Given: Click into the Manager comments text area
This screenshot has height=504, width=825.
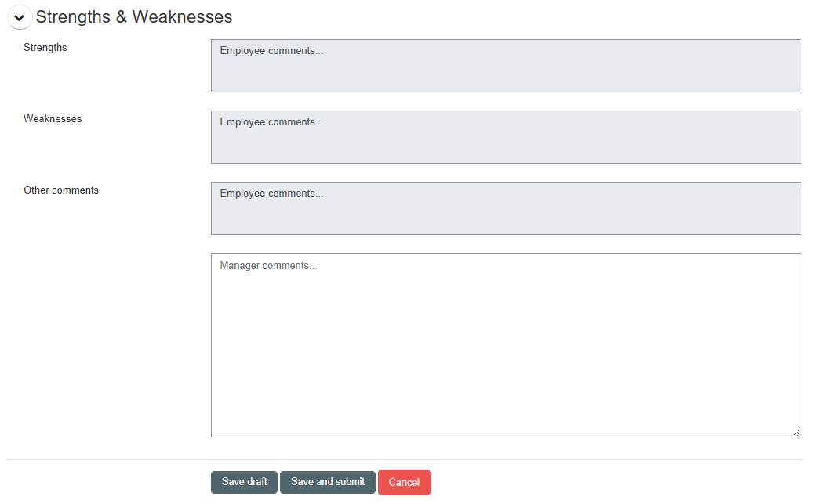Looking at the screenshot, I should (506, 345).
